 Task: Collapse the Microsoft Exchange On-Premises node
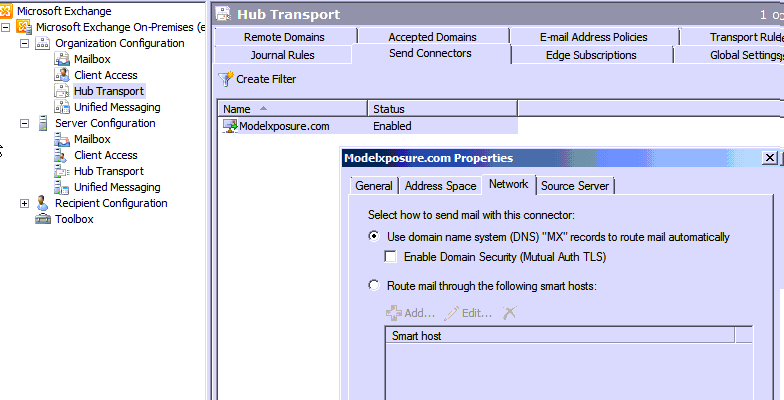(x=5, y=27)
